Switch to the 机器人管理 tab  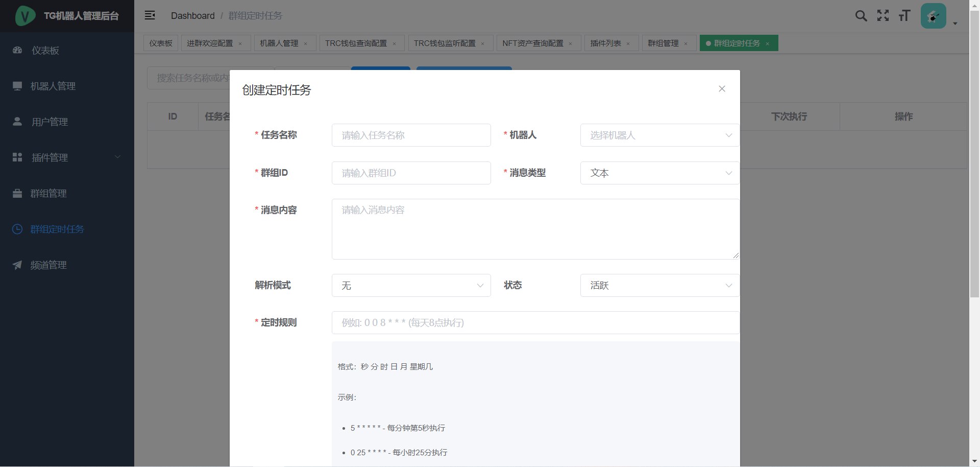point(279,43)
